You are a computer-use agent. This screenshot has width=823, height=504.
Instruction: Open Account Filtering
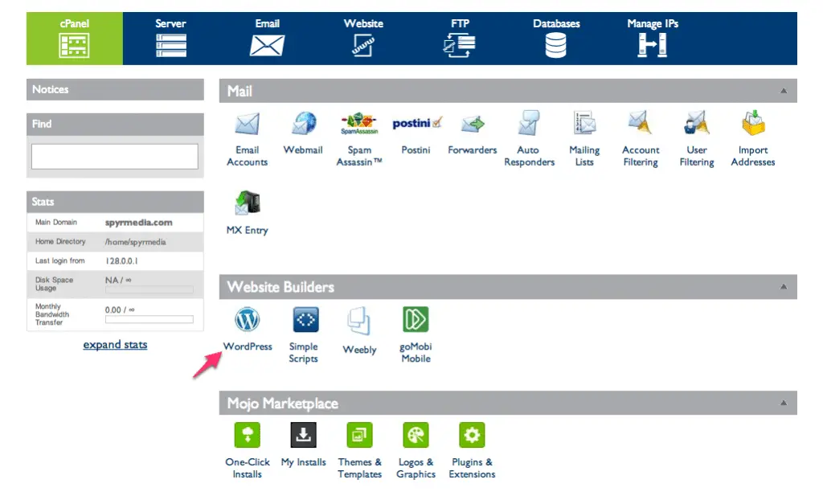coord(641,123)
